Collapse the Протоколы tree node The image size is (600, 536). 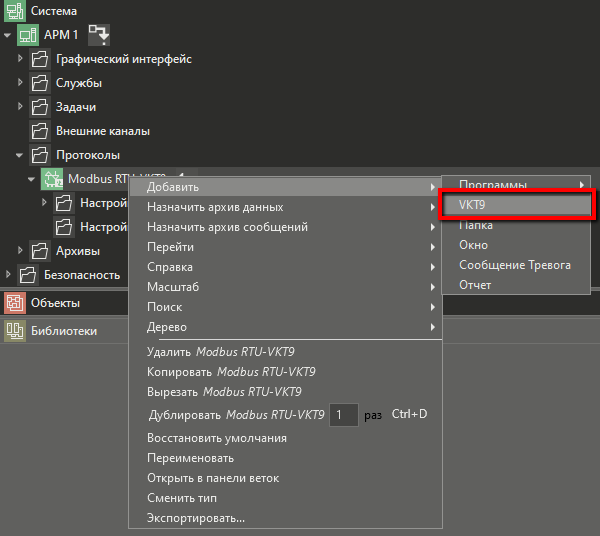20,155
